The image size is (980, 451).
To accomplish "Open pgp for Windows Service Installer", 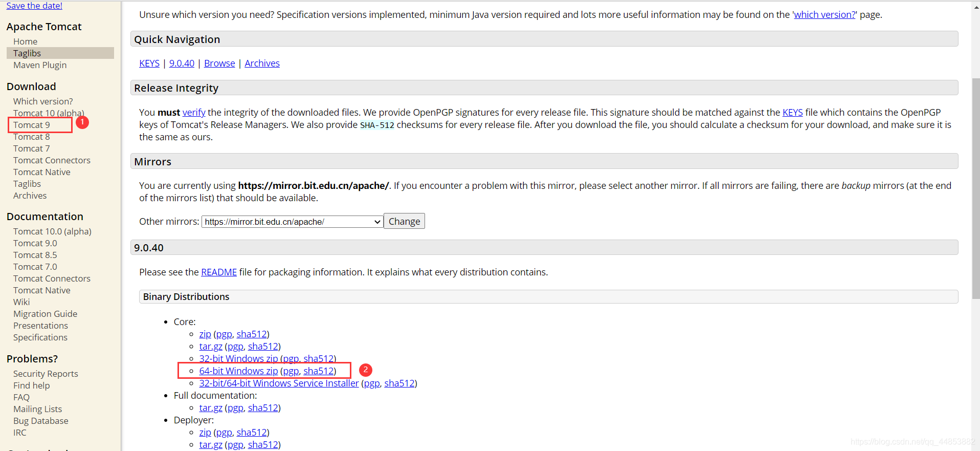I will pyautogui.click(x=372, y=383).
